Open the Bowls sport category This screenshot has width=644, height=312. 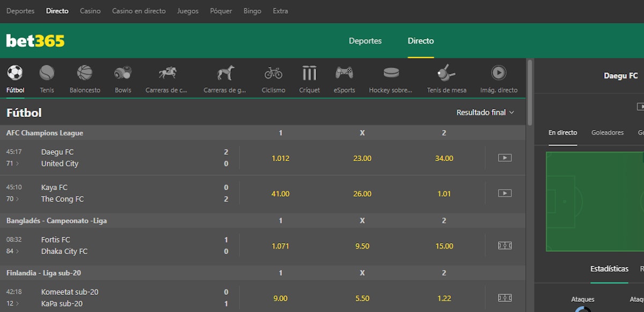tap(123, 73)
